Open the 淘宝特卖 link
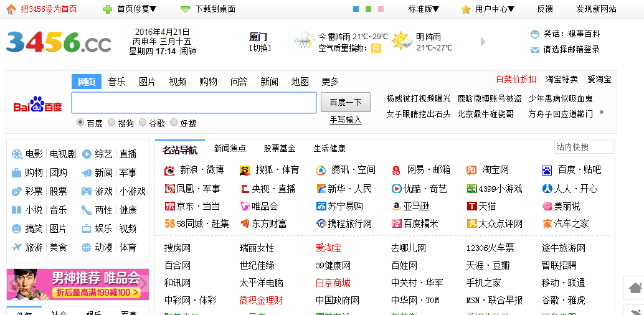This screenshot has width=644, height=315. pyautogui.click(x=562, y=79)
